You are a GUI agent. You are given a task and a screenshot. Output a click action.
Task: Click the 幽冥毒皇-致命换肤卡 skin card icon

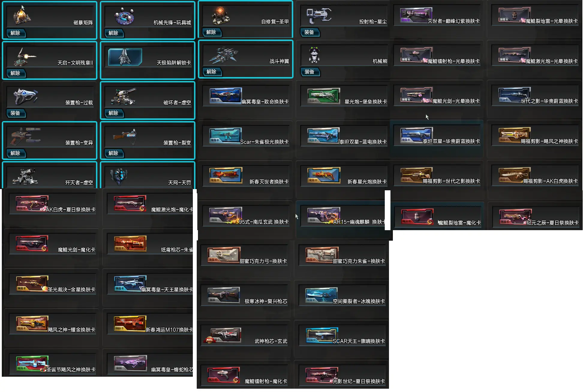226,96
